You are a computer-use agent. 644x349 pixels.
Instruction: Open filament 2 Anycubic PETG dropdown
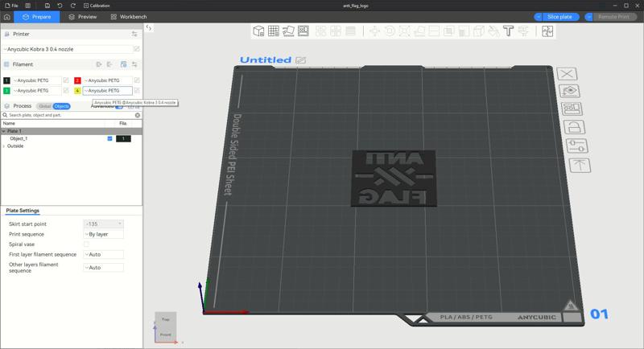click(108, 80)
